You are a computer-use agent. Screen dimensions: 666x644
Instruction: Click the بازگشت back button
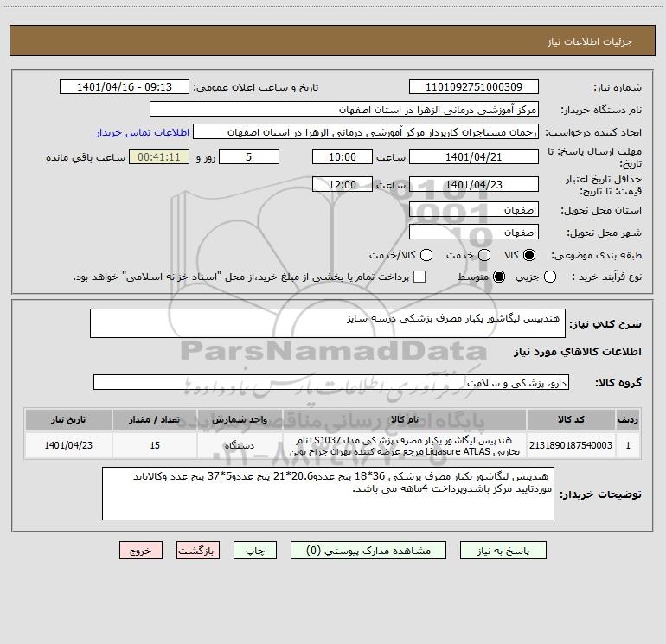[x=198, y=551]
